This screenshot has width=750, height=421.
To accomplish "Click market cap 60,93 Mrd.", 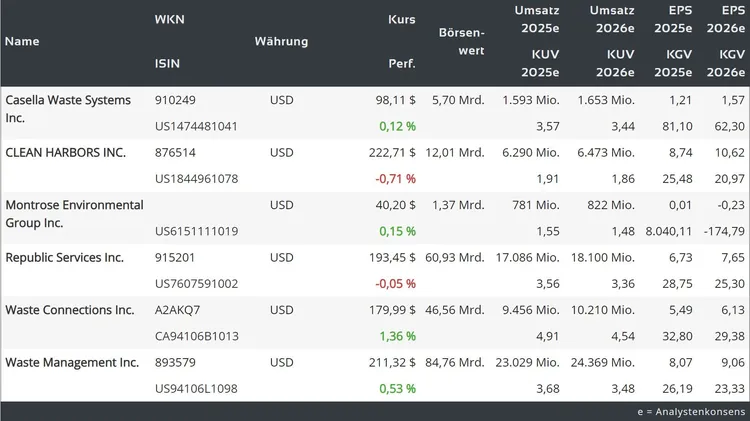I will click(455, 257).
